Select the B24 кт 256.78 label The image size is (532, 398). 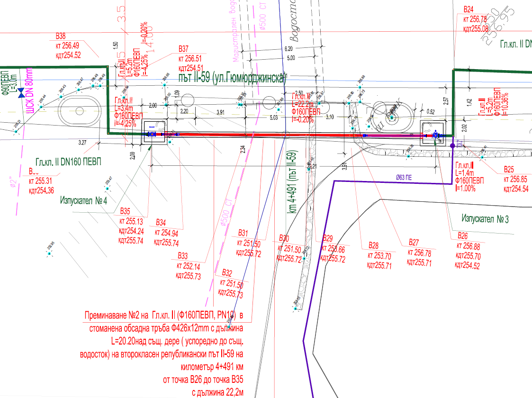[476, 19]
